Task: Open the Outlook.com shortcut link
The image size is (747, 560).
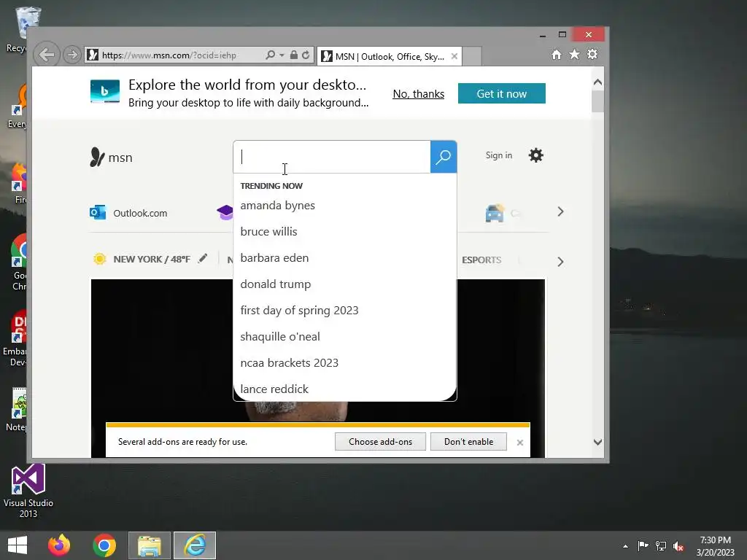Action: (x=128, y=213)
